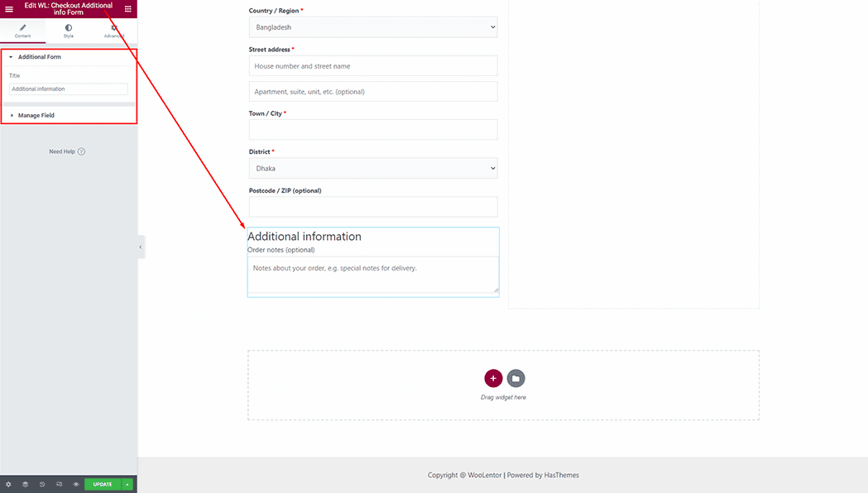
Task: Open the District dropdown showing Dhaka
Action: (373, 168)
